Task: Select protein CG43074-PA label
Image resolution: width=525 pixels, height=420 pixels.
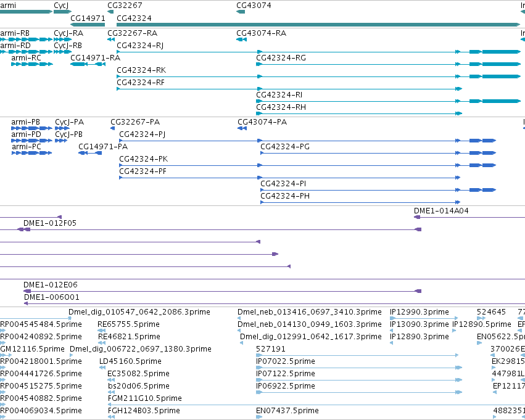Action: coord(262,122)
